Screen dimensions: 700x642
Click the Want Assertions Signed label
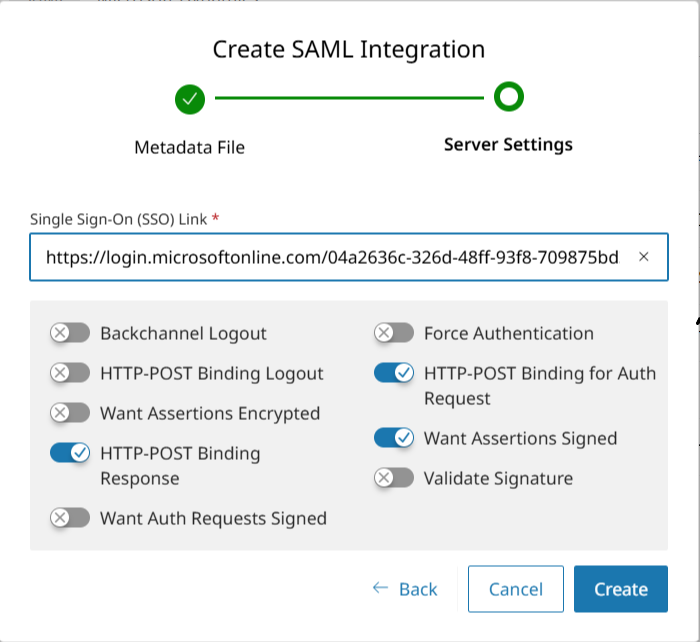coord(521,438)
